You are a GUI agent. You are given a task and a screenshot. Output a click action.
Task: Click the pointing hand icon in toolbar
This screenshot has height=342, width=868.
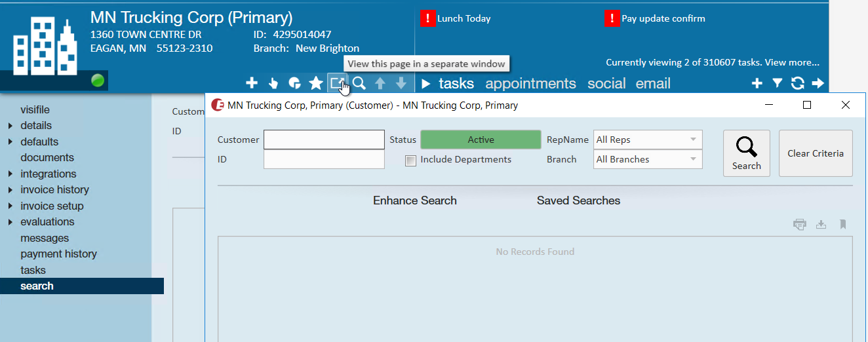pyautogui.click(x=273, y=83)
